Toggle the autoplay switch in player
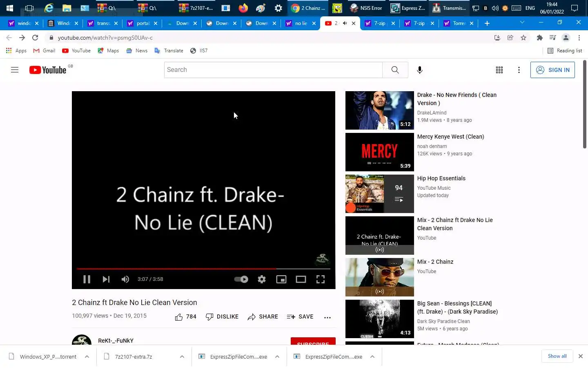The image size is (588, 368). [241, 279]
